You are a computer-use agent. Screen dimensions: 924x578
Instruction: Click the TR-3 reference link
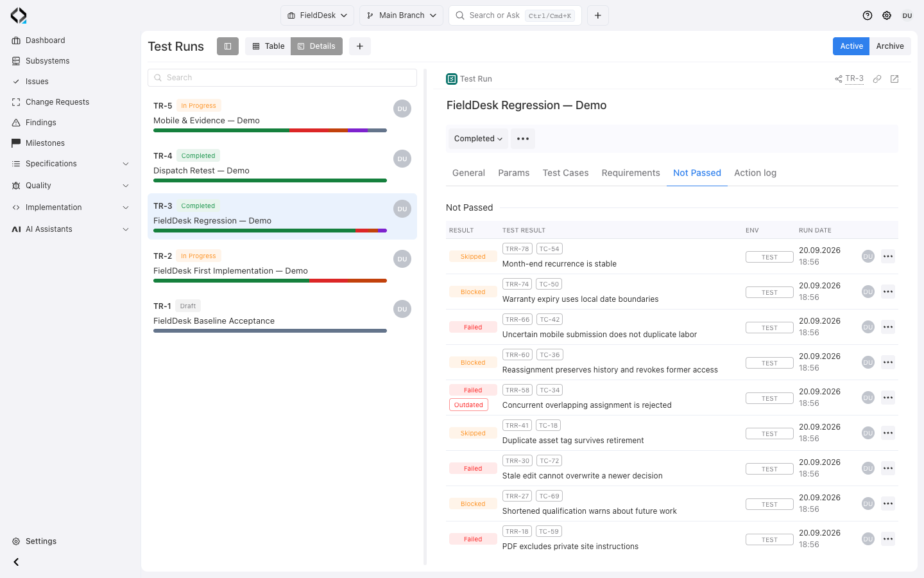pyautogui.click(x=854, y=78)
